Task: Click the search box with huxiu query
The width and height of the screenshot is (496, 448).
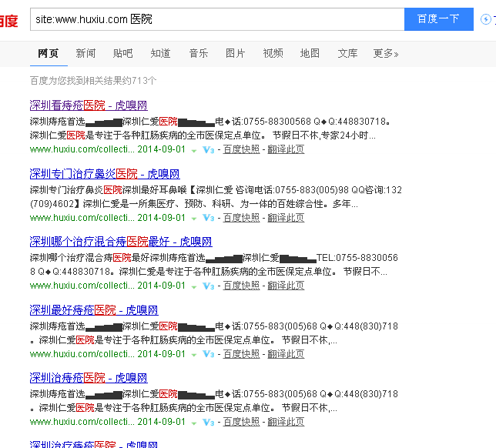Action: click(217, 19)
